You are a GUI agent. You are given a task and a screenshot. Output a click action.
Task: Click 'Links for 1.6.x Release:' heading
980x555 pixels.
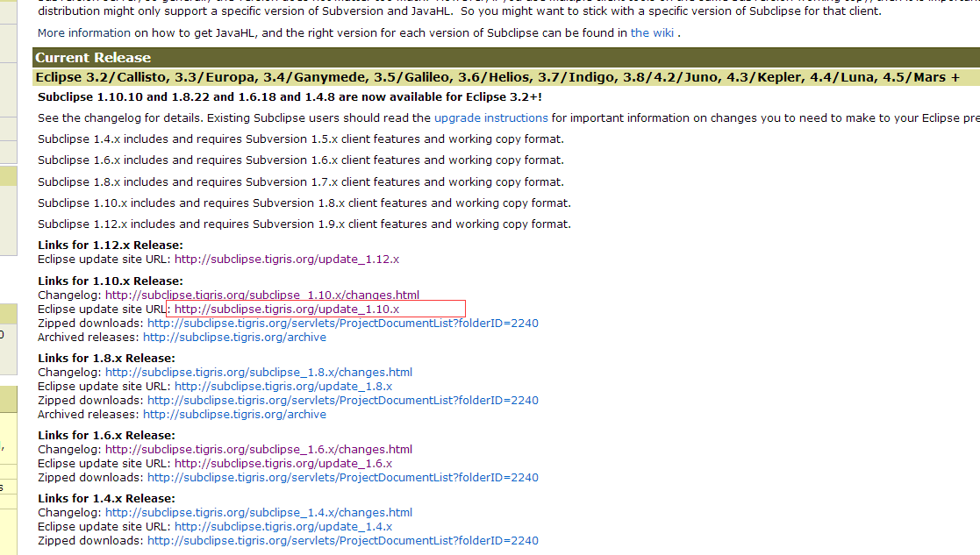(106, 435)
